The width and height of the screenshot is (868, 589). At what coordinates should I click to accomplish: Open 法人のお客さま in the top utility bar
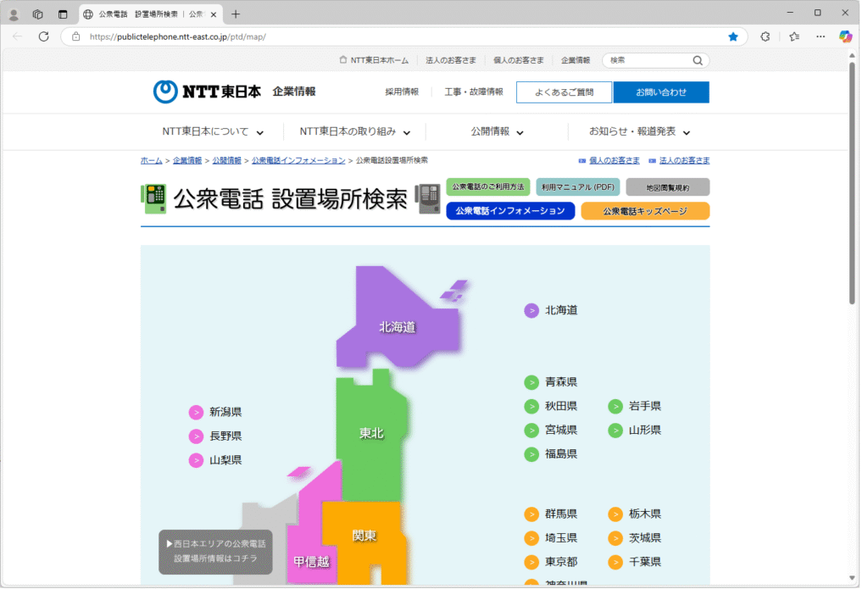(x=451, y=60)
